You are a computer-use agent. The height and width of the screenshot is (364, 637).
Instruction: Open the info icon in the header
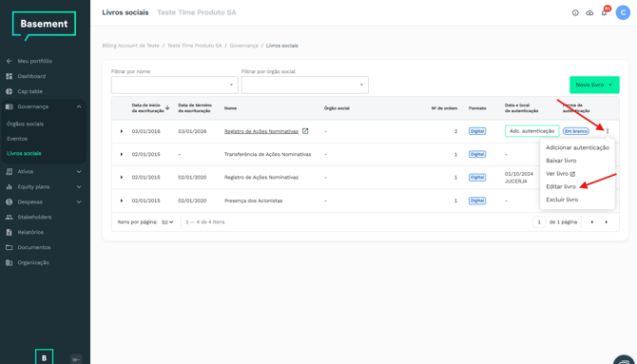(x=575, y=13)
